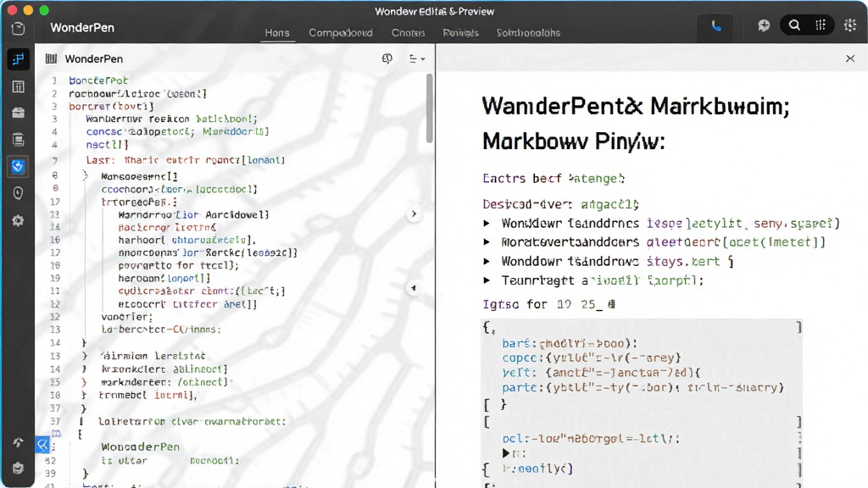Expand the 'Wonddowr tsanddrowc' preview item
868x488 pixels.
[487, 262]
